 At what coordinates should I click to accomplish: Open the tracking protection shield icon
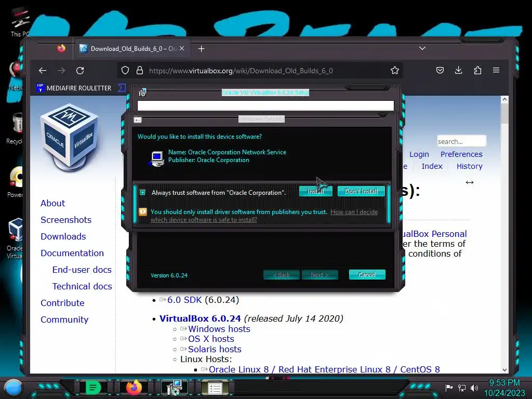click(125, 70)
